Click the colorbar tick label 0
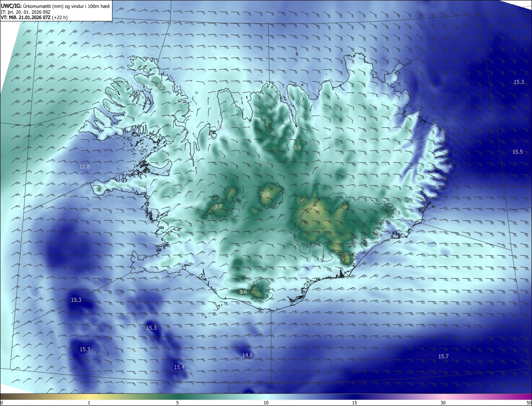Viewport: 532px width, 406px height. (x=2, y=403)
